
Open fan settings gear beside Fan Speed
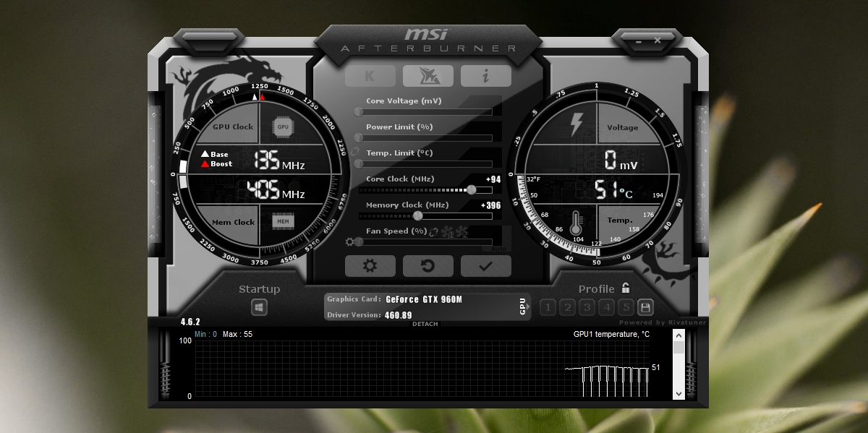click(x=350, y=242)
